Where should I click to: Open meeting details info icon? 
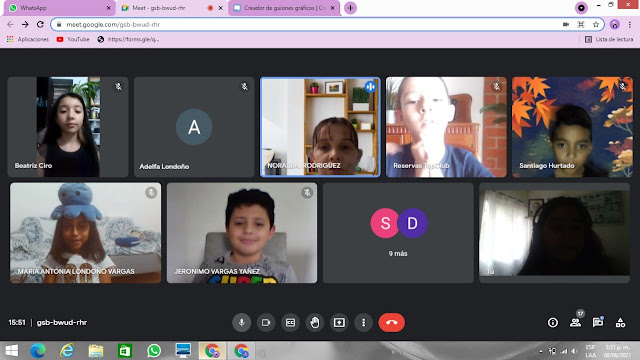tap(553, 322)
